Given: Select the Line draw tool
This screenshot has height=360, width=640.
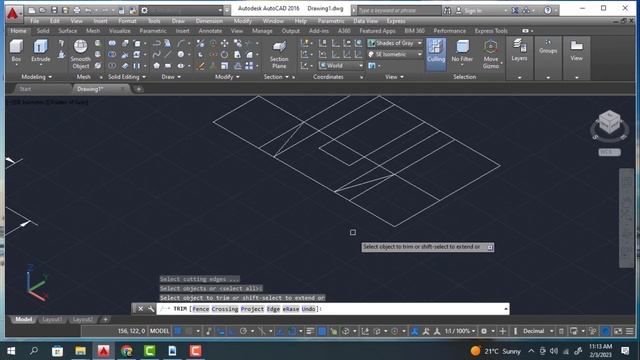Looking at the screenshot, I should pos(168,54).
